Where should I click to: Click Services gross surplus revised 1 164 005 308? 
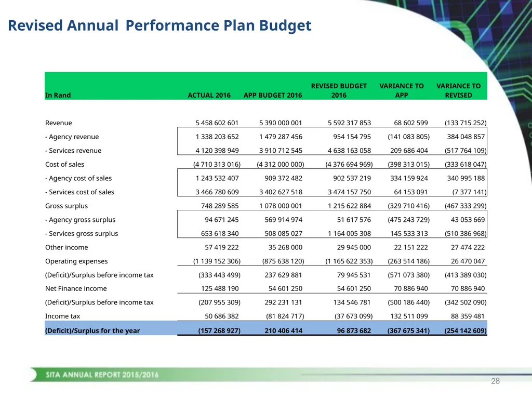coord(349,234)
